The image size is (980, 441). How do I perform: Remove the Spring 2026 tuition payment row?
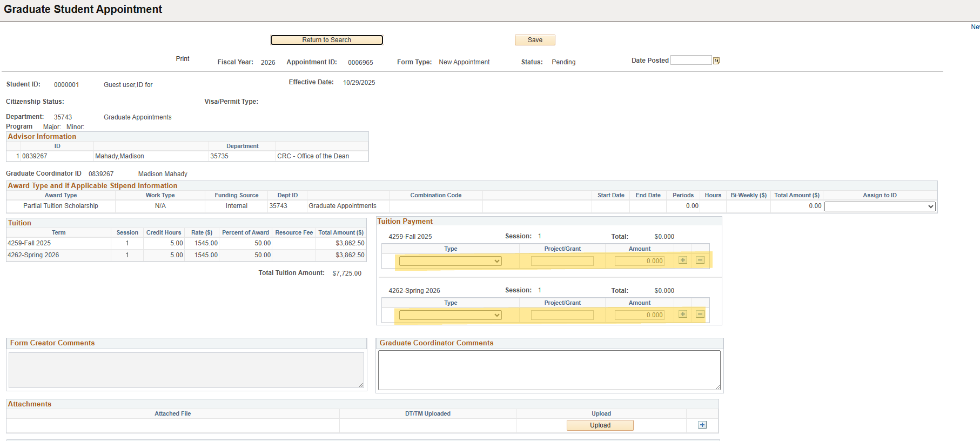pyautogui.click(x=700, y=315)
